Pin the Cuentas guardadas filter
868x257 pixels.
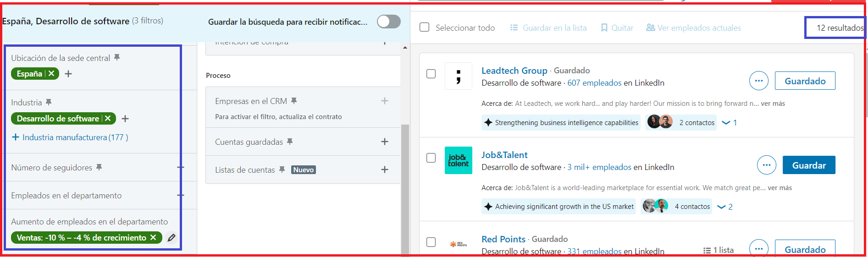(290, 142)
